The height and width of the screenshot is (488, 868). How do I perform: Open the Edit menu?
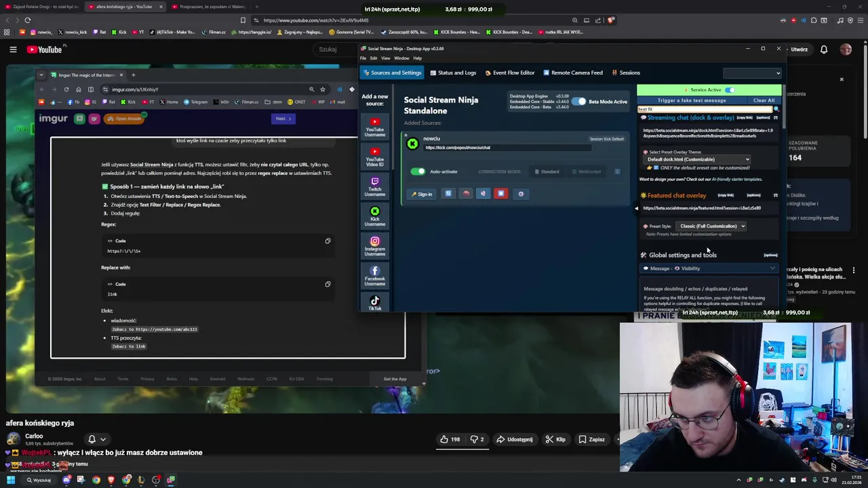point(373,58)
